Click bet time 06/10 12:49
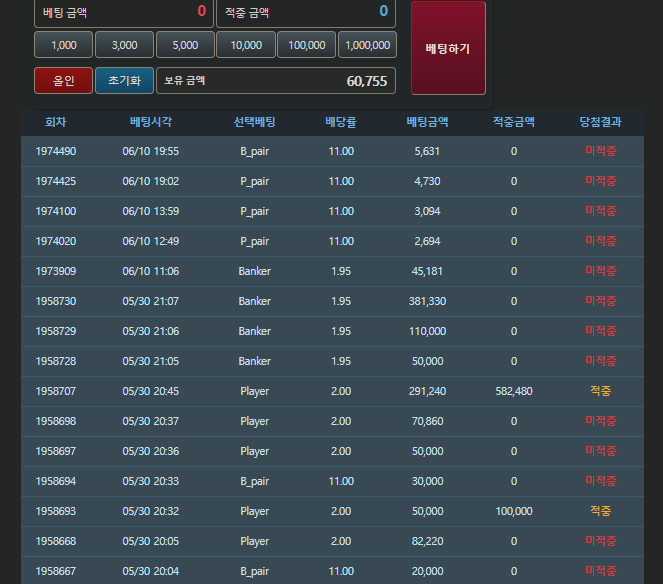 tap(151, 241)
